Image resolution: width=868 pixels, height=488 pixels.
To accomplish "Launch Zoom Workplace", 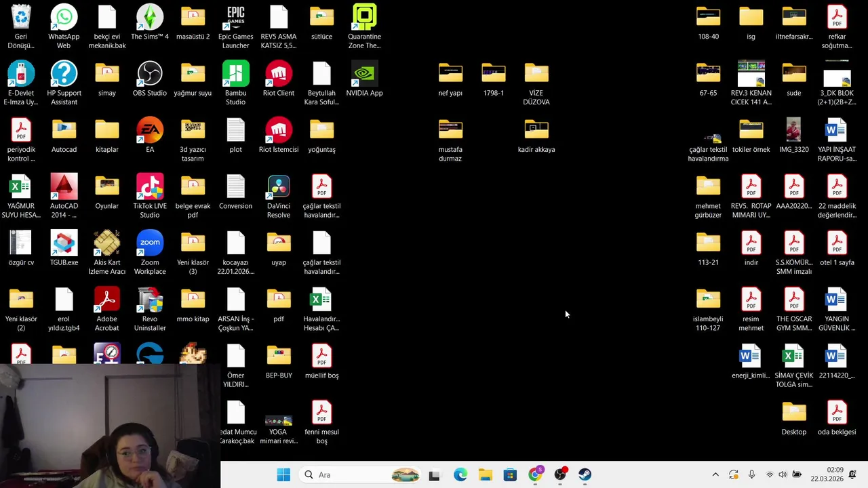I will click(x=150, y=243).
